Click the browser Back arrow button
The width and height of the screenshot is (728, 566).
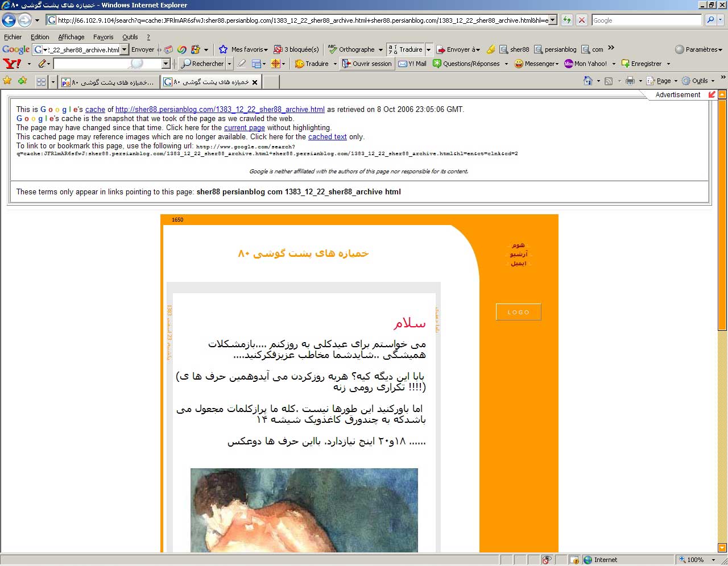click(x=9, y=20)
